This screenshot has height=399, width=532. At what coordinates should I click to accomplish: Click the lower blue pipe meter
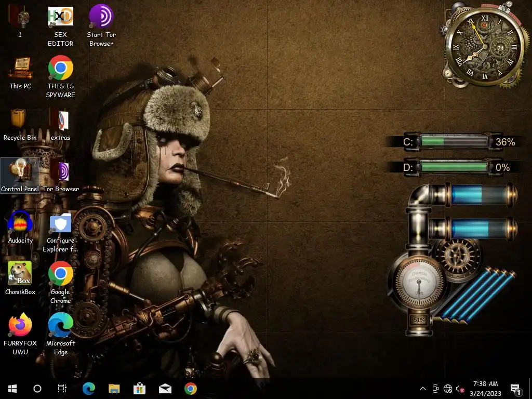pos(482,229)
